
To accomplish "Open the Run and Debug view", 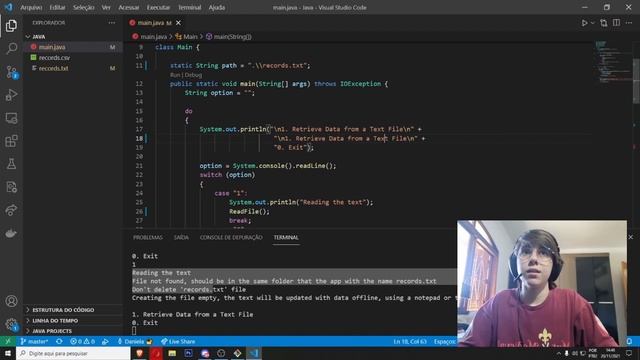I will pyautogui.click(x=11, y=95).
